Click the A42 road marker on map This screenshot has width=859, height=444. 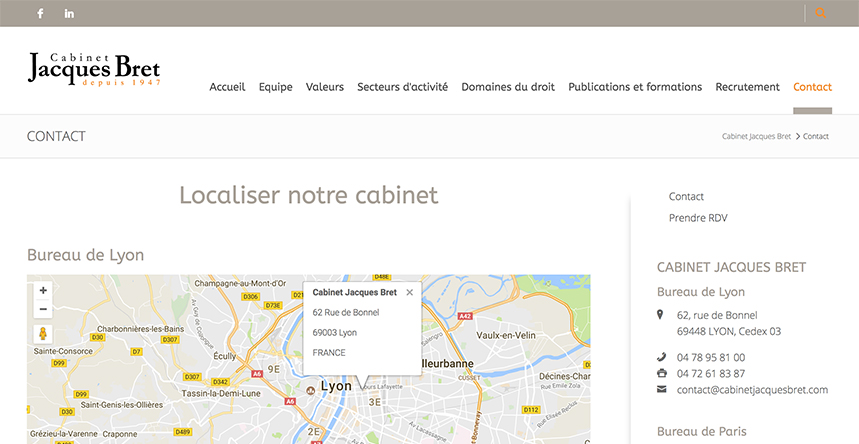point(465,316)
